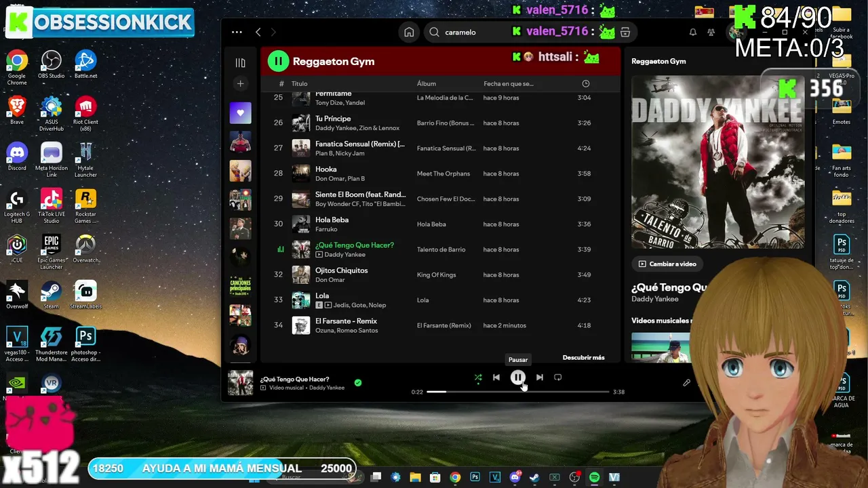Open the "Meet The Orphans" album link
The width and height of the screenshot is (868, 488).
(x=443, y=174)
